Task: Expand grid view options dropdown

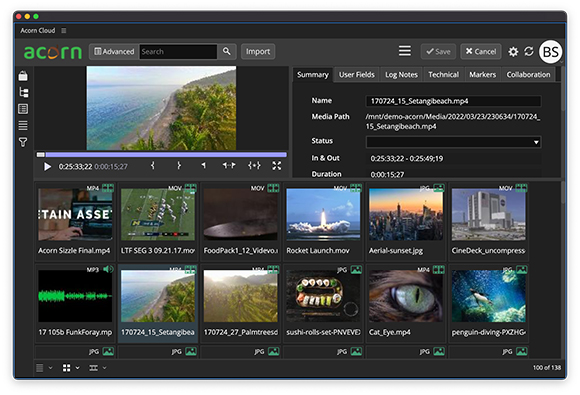Action: [77, 368]
